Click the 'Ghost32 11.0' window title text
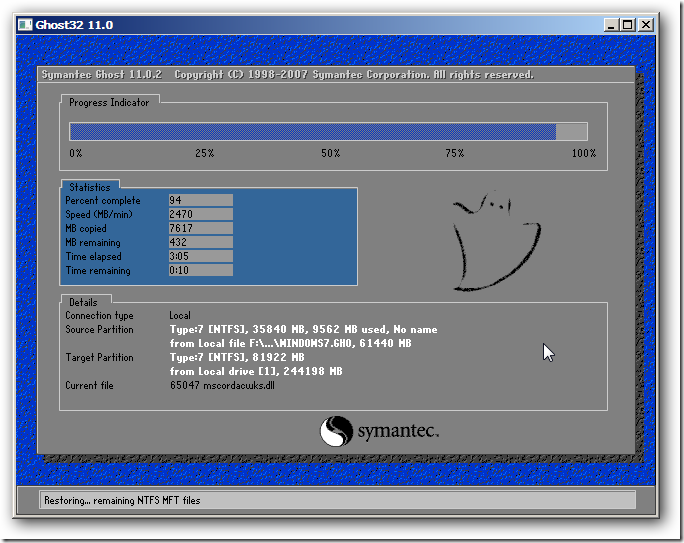Screen dimensions: 684x543 (74, 25)
